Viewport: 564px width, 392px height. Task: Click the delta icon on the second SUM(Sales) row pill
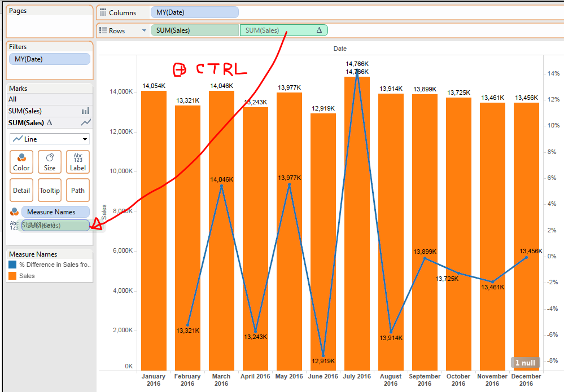pyautogui.click(x=319, y=30)
